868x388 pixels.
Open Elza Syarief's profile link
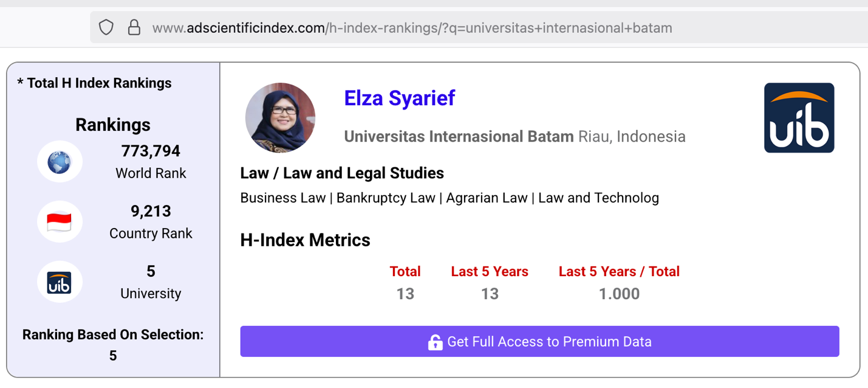399,98
